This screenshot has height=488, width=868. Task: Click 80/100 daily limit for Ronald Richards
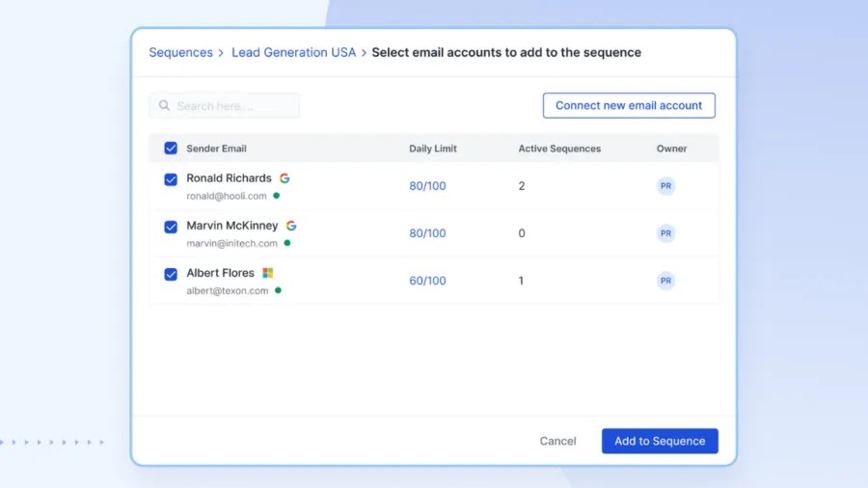(x=427, y=186)
